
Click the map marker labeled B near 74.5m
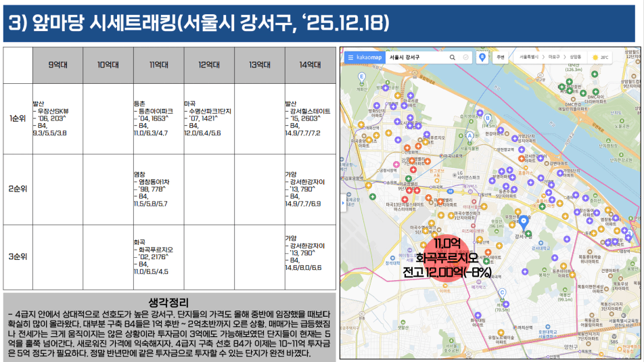click(x=488, y=118)
